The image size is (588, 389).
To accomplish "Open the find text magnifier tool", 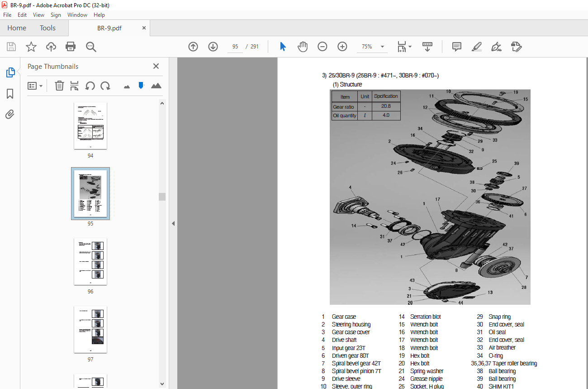I will 91,47.
